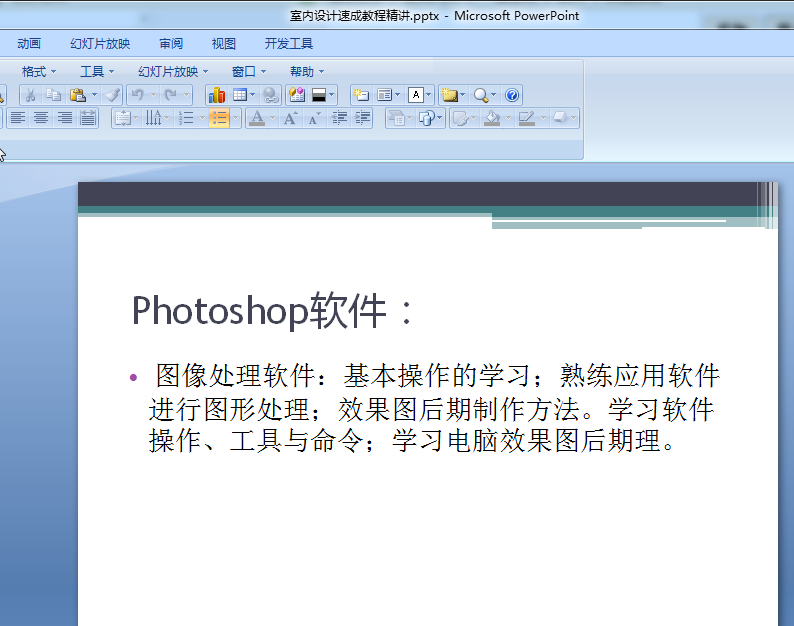Click the Increase Indent icon
Viewport: 794px width, 626px height.
363,118
